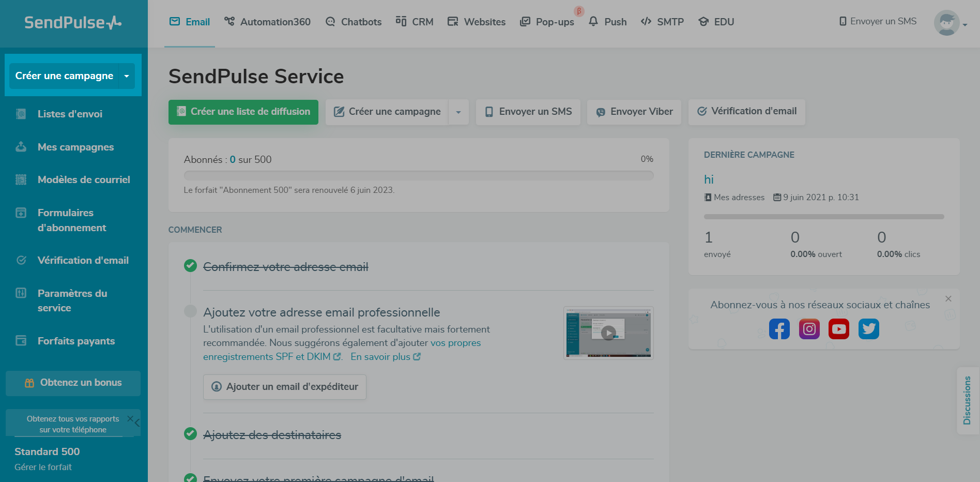Open the Email tab

190,22
